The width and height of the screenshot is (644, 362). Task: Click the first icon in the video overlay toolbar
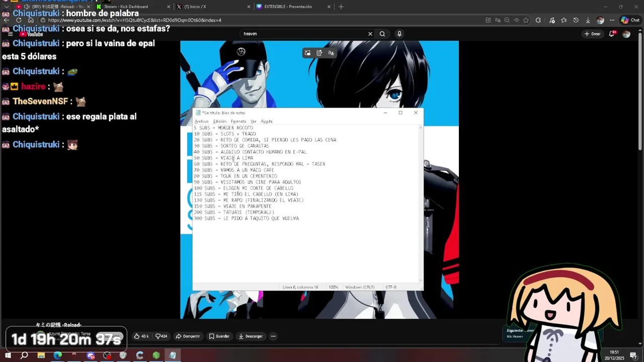coord(307,53)
